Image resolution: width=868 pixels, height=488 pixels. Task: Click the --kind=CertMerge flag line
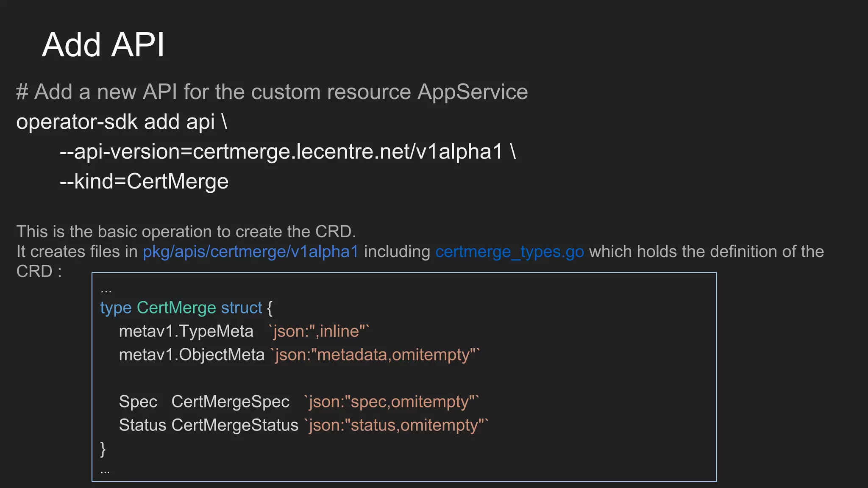pyautogui.click(x=144, y=181)
